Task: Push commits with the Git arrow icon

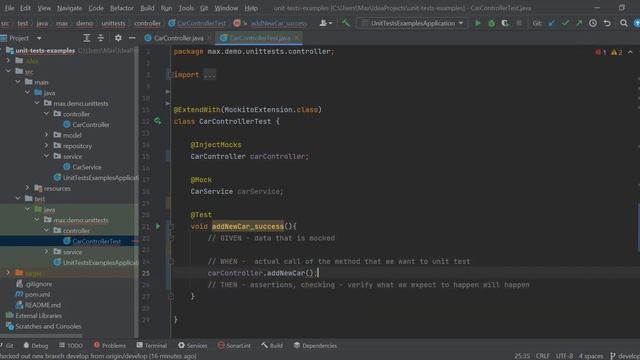Action: pos(579,23)
